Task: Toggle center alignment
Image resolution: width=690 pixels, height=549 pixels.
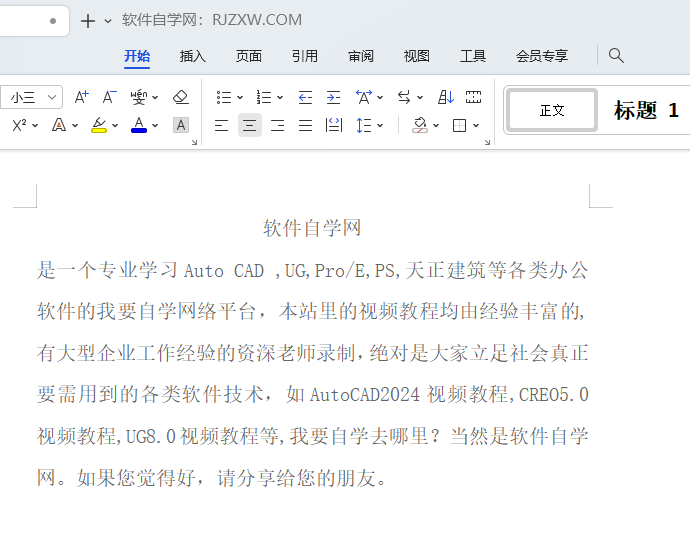Action: tap(250, 126)
